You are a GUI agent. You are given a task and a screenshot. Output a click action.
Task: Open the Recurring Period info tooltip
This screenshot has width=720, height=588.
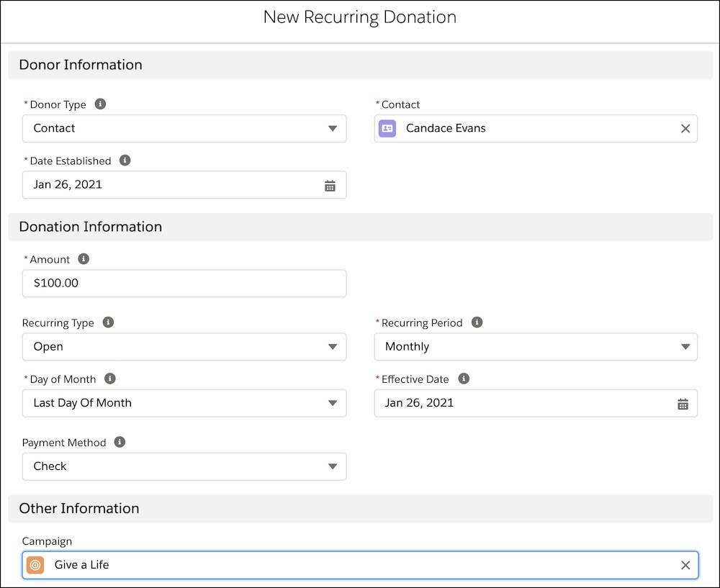click(477, 322)
